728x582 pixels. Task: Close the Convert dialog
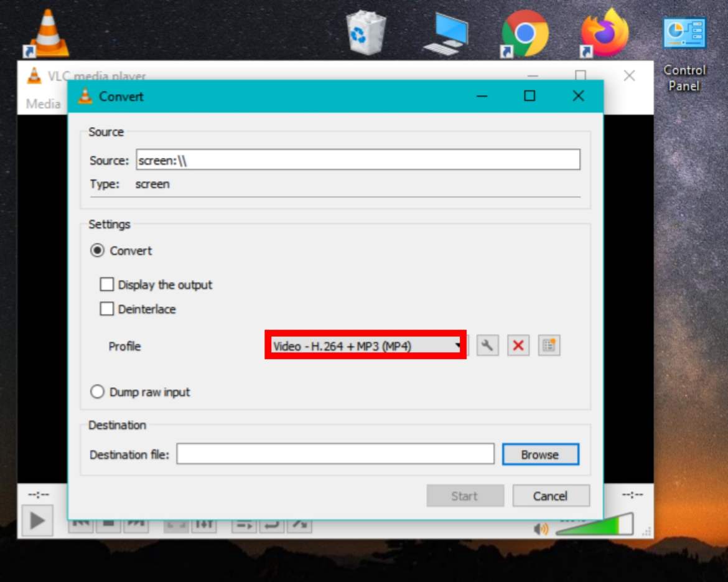click(578, 96)
